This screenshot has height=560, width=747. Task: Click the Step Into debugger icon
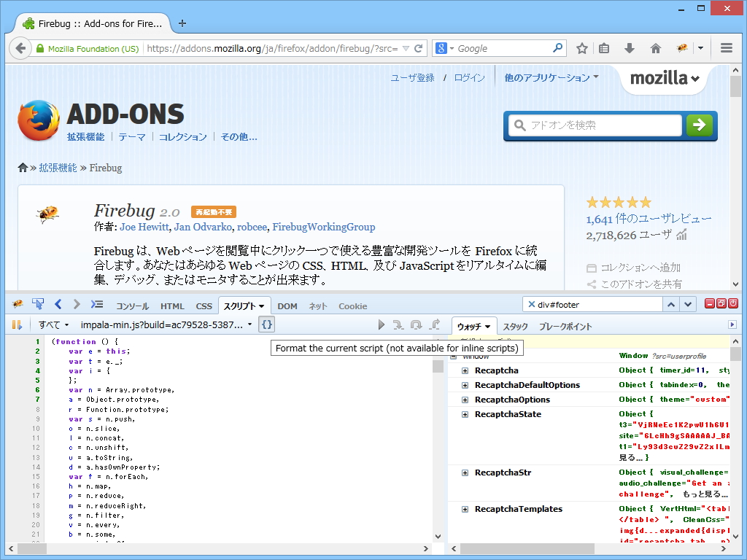(x=400, y=324)
